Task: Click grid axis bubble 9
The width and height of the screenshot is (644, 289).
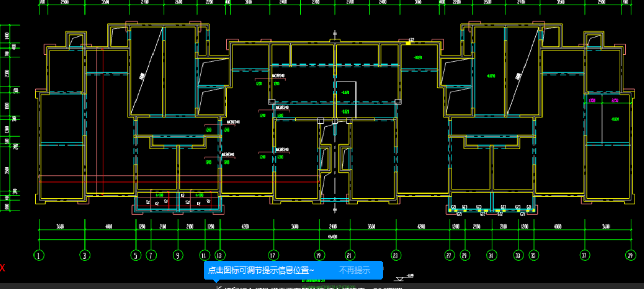Action: [178, 255]
